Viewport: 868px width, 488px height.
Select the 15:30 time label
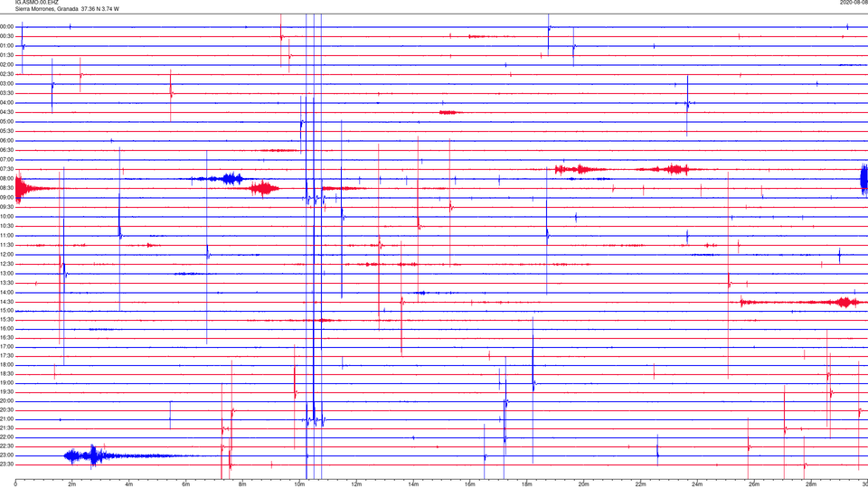[x=6, y=320]
